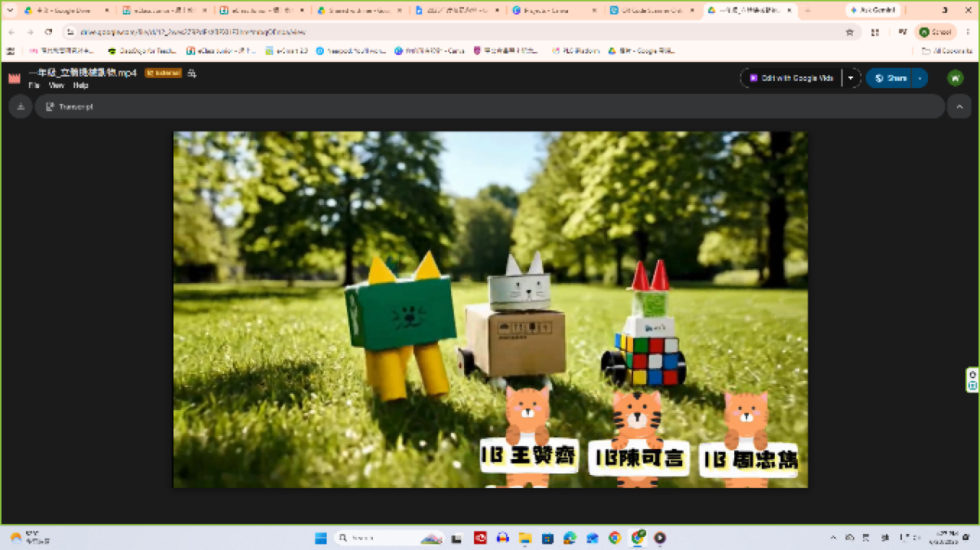Show hidden system tray icons chevron
The image size is (980, 550).
point(834,538)
